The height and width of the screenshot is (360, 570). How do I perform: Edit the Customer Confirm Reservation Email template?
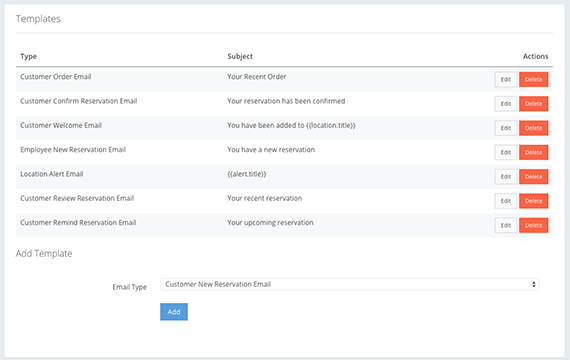(x=506, y=104)
